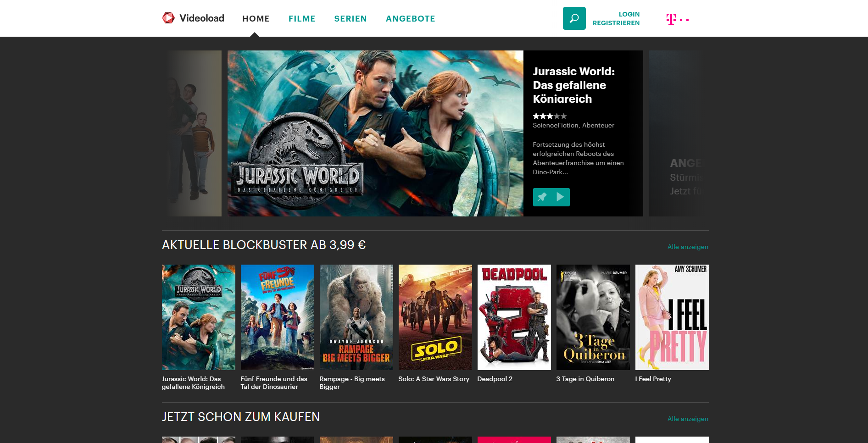
Task: Open the Deadpool 2 poster
Action: tap(514, 317)
